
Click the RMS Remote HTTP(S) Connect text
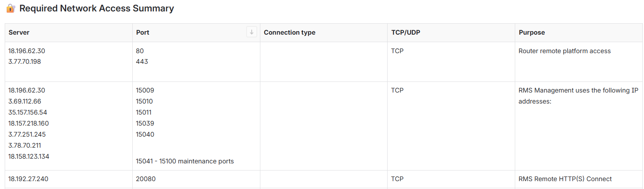click(x=565, y=179)
